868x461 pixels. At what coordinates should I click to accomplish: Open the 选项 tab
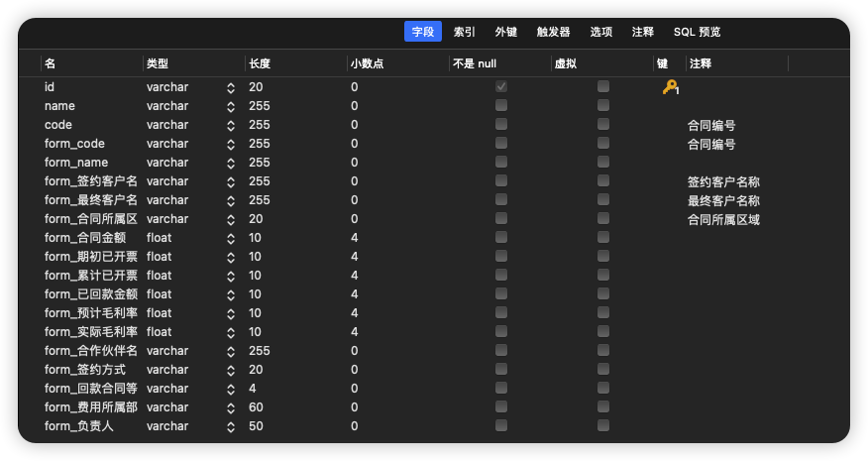(601, 32)
